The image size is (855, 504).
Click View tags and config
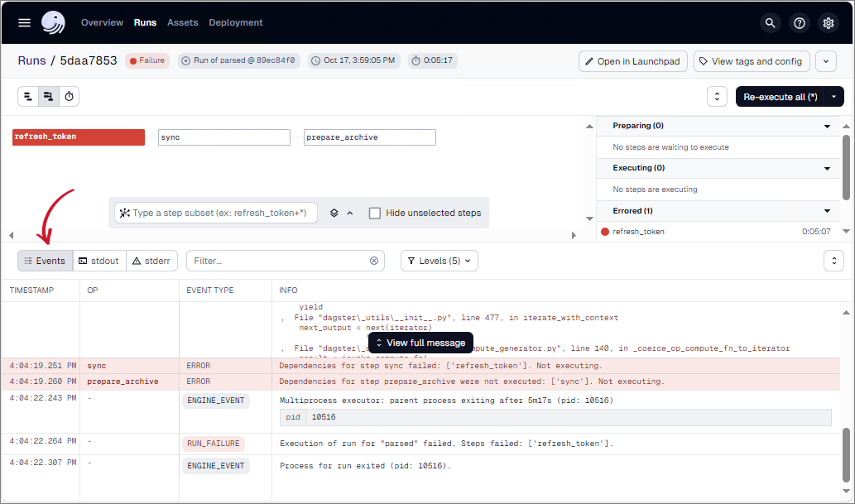[x=751, y=61]
